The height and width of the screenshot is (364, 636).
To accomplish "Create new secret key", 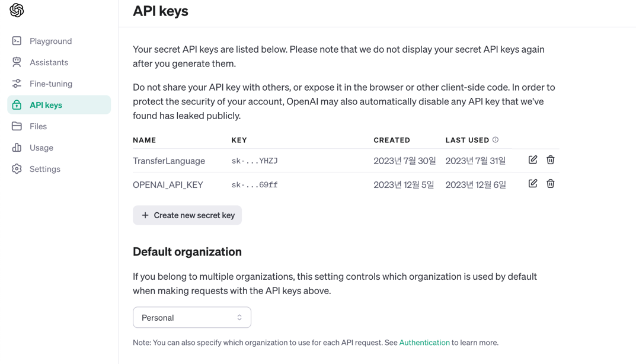I will pos(187,215).
